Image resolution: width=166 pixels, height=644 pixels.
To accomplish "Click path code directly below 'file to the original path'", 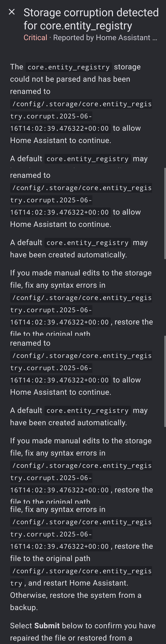I will point(81,571).
